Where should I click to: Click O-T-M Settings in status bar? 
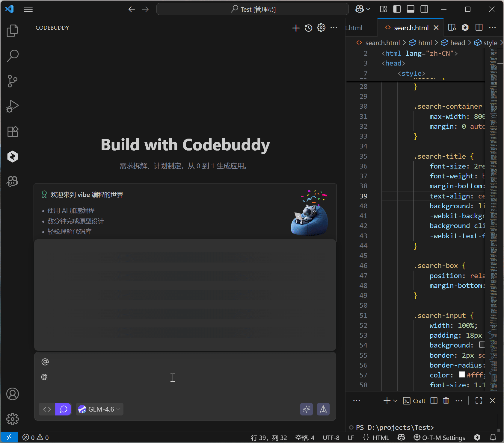coord(440,438)
